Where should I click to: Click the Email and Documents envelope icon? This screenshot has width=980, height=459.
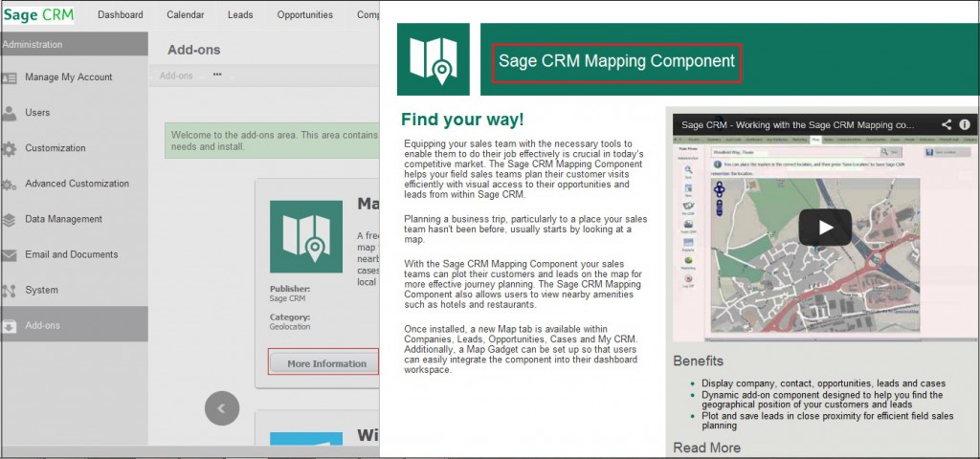click(9, 255)
